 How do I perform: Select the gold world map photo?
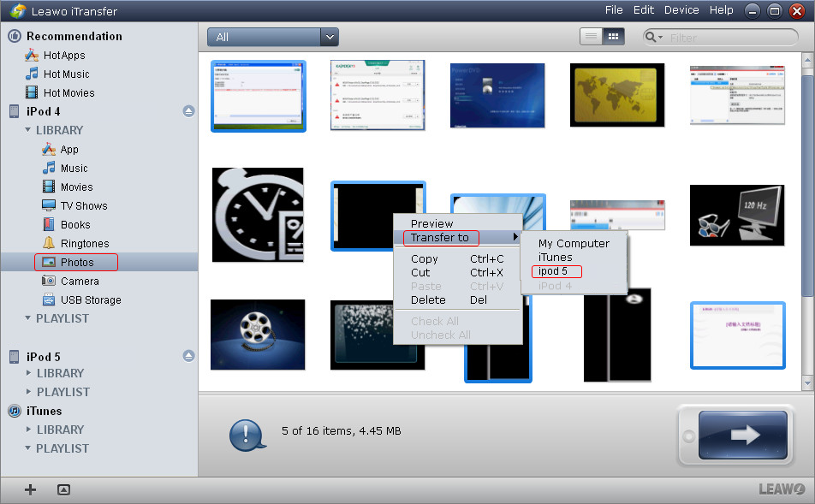pyautogui.click(x=617, y=95)
